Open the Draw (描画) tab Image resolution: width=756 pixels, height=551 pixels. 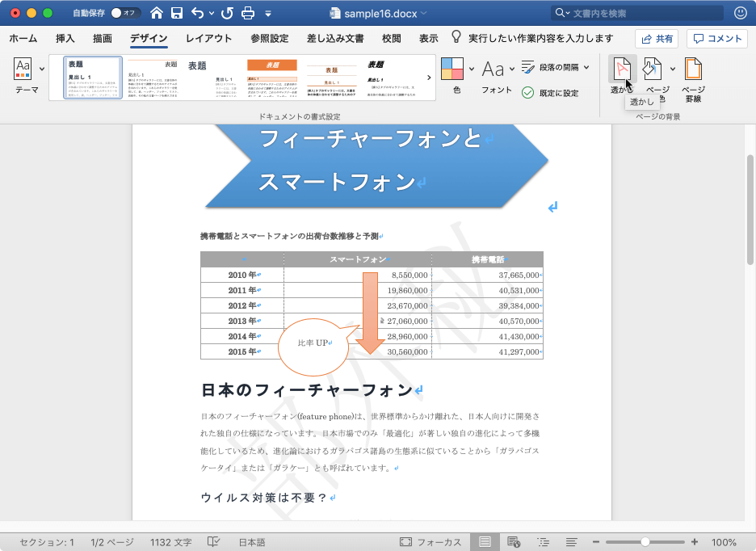click(x=103, y=38)
